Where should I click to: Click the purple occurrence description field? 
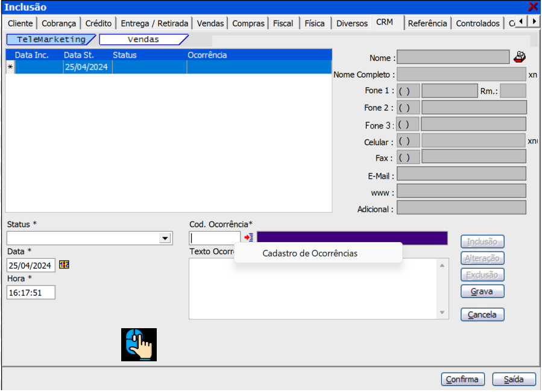(x=352, y=238)
